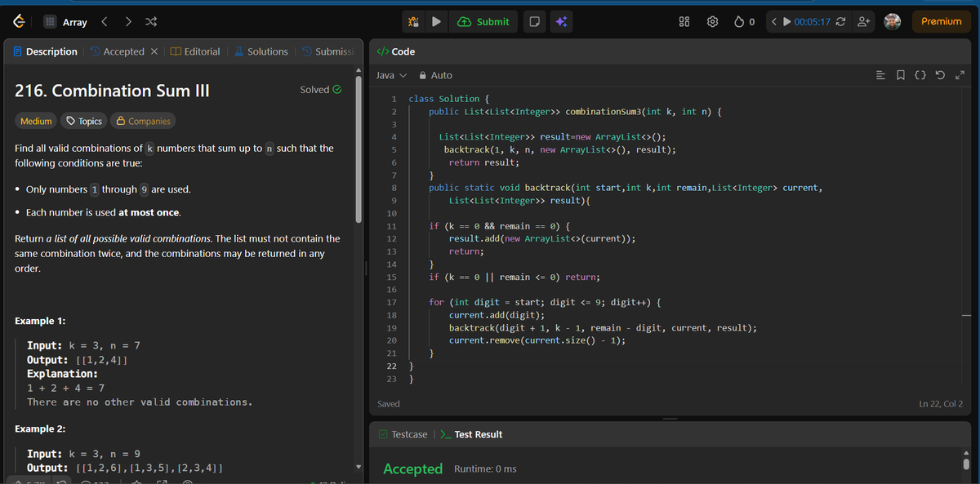
Task: Switch to the Submissions tab
Action: tap(327, 51)
